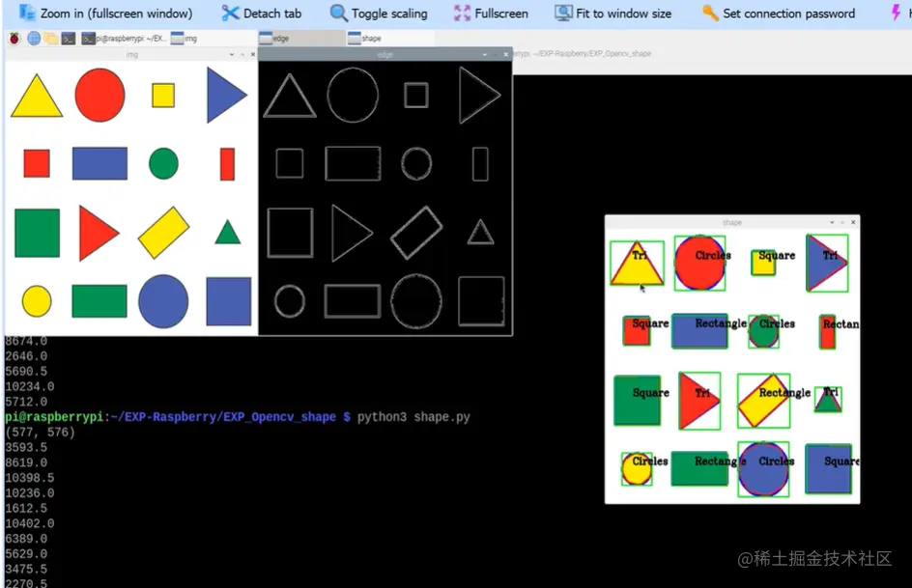Click the narrow red rectangle in the img window
912x588 pixels.
point(227,164)
